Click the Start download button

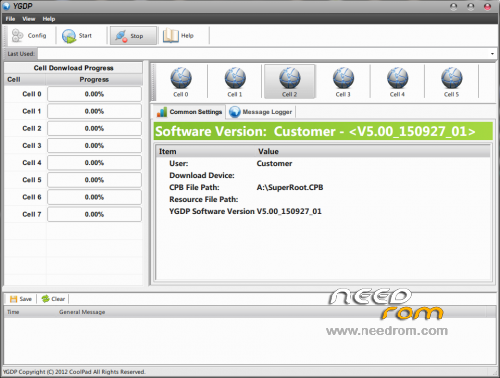77,36
